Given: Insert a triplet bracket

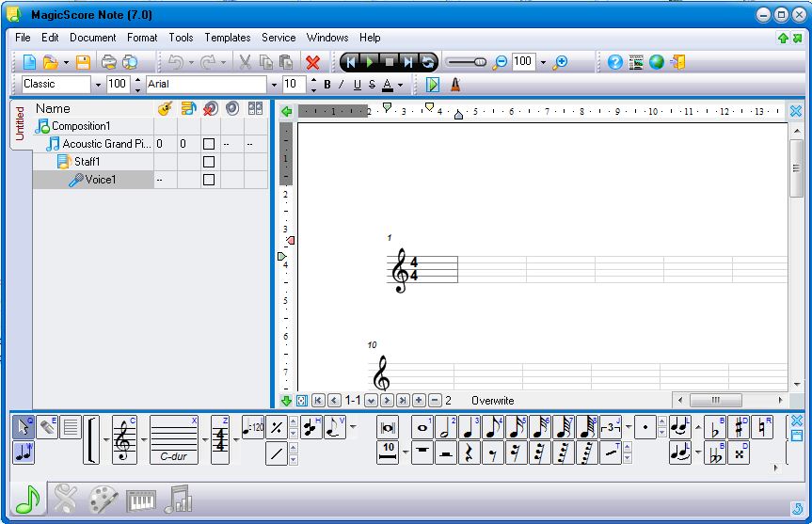Looking at the screenshot, I should [611, 428].
